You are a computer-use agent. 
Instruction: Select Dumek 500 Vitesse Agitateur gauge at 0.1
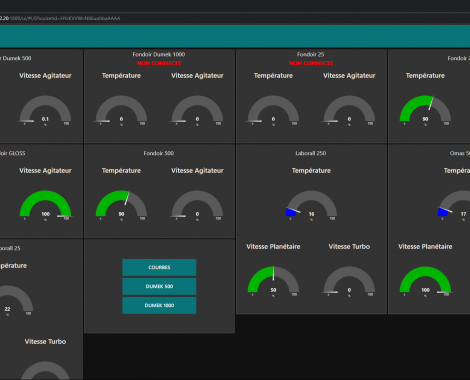45,111
